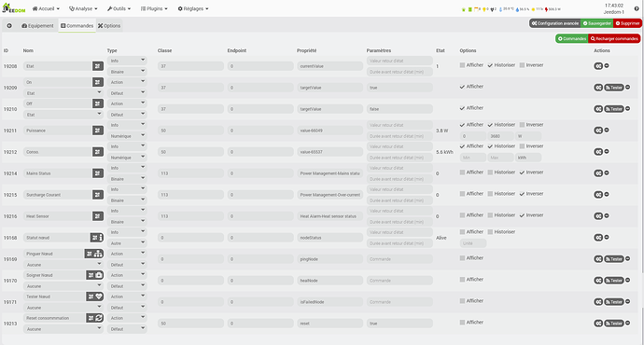Image resolution: width=644 pixels, height=345 pixels.
Task: Click the back arrow icon left of Equipement
Action: click(9, 26)
